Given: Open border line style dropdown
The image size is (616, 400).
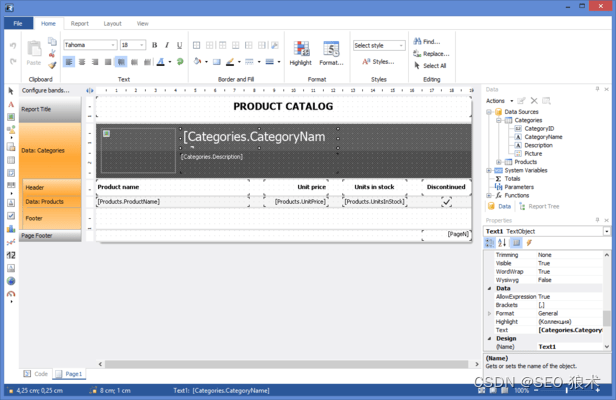Looking at the screenshot, I should click(259, 62).
